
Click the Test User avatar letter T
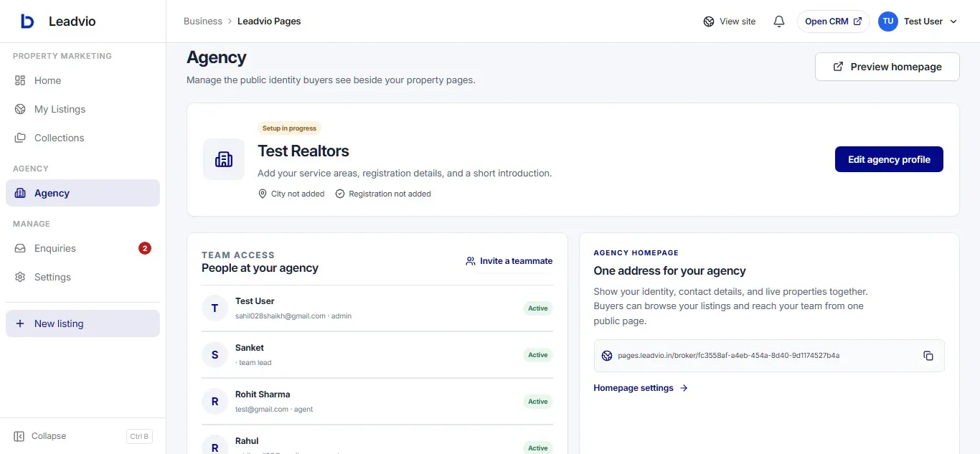(215, 308)
